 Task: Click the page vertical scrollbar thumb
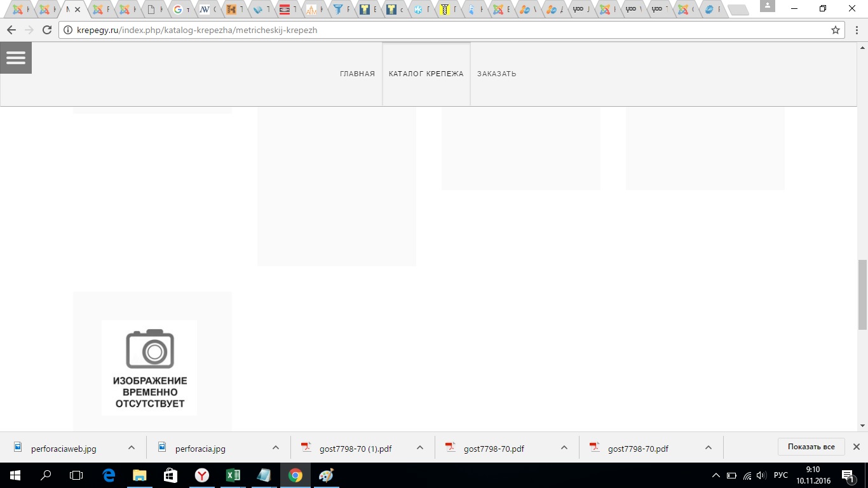862,294
